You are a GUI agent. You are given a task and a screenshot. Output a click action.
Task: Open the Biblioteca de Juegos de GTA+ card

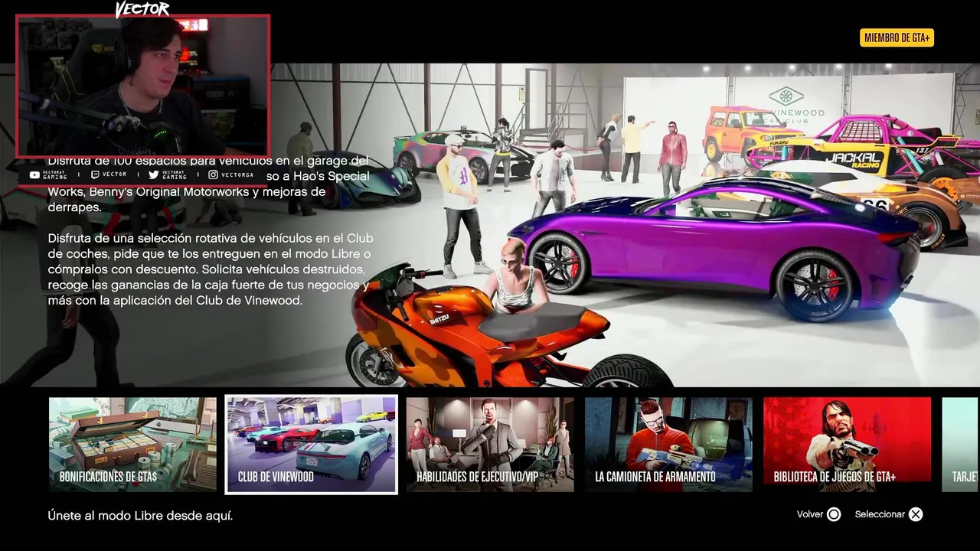[x=848, y=445]
